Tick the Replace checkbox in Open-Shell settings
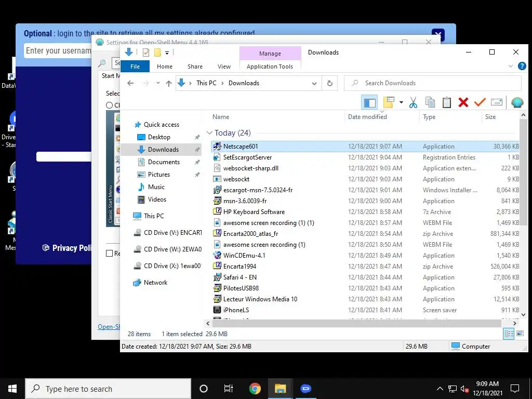 (109, 253)
